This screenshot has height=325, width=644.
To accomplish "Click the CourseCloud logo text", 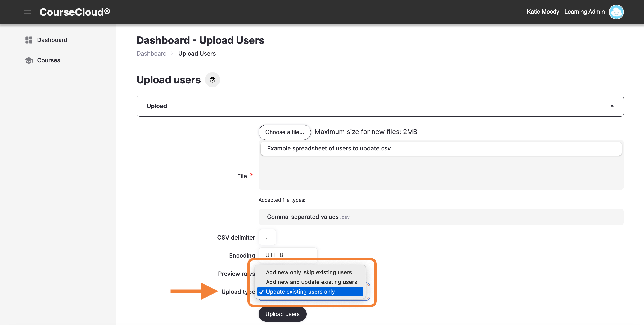I will pyautogui.click(x=75, y=12).
